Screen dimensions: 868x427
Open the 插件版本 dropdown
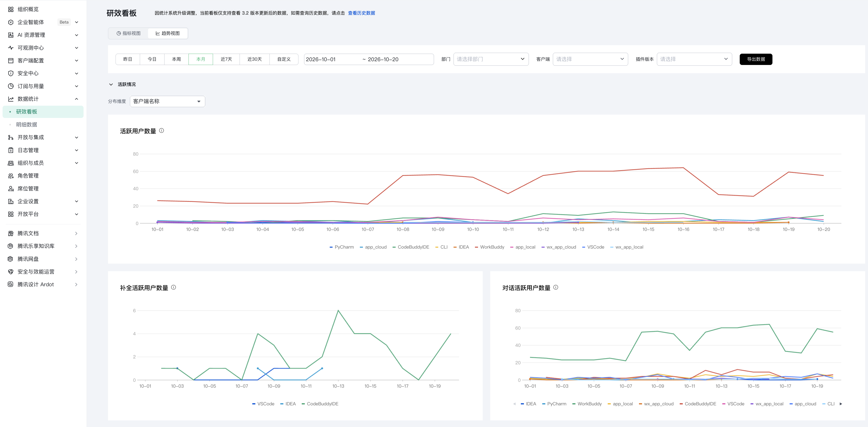pyautogui.click(x=695, y=59)
